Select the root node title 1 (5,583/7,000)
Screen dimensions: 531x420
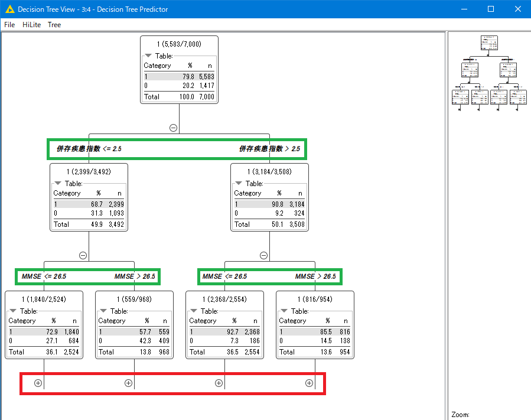[179, 44]
